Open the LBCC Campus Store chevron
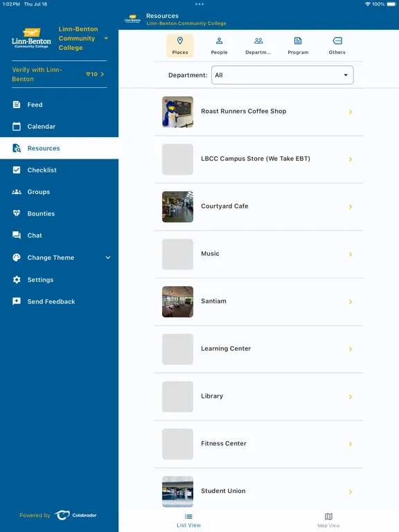 pyautogui.click(x=351, y=159)
